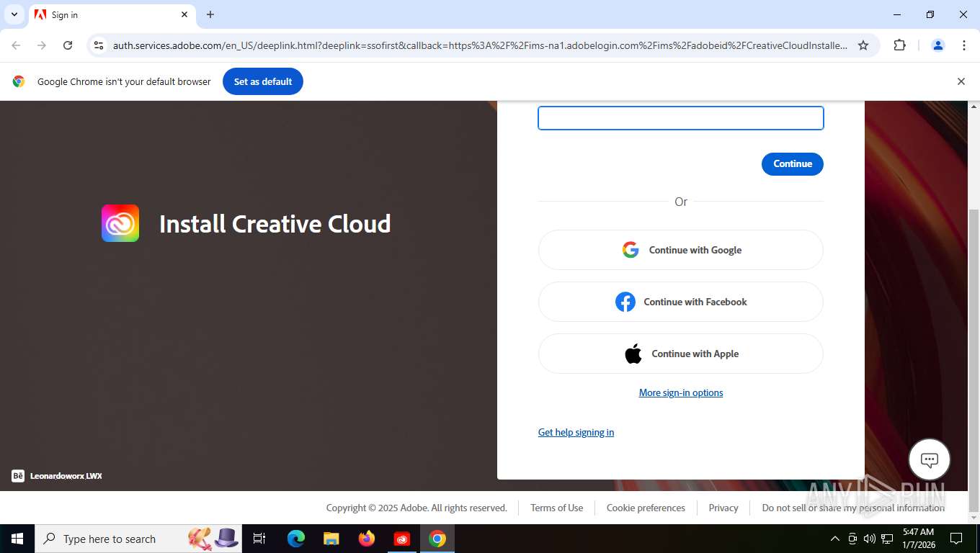Close the Sign in tab

pos(184,14)
